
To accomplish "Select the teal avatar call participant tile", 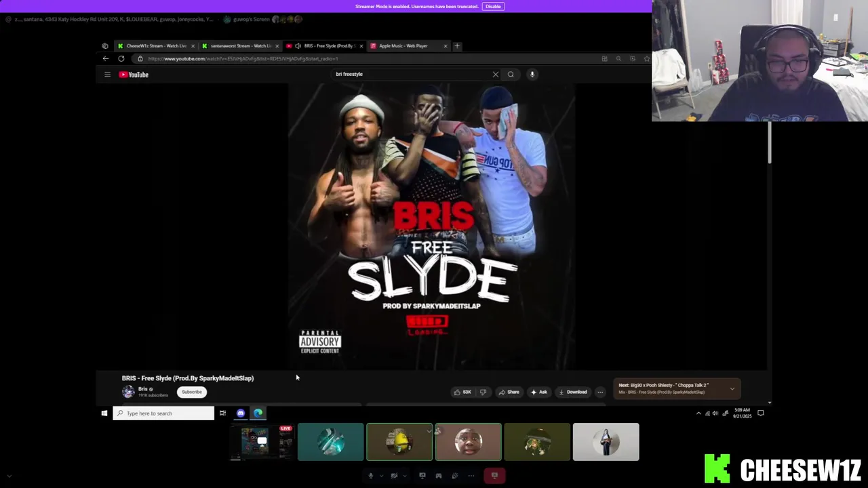I will [330, 442].
